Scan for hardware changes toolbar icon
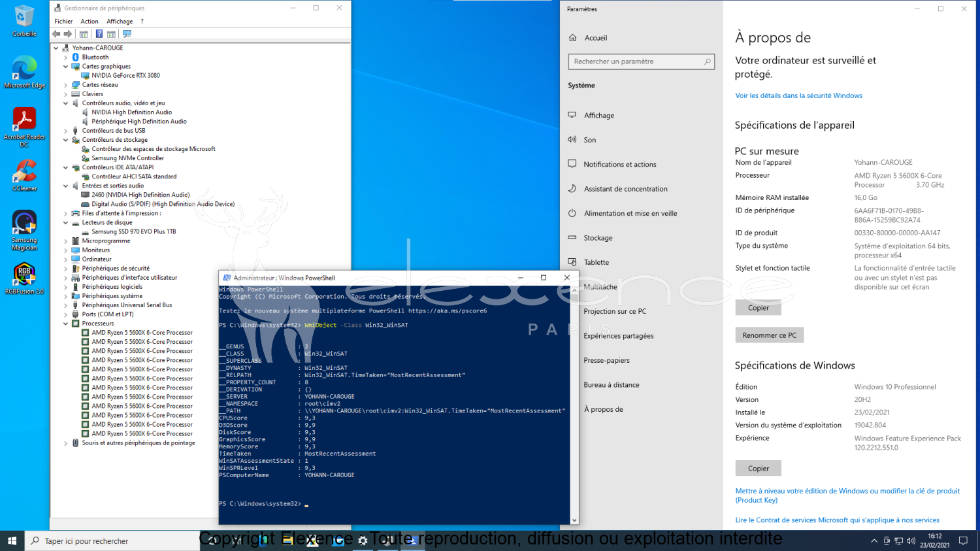The width and height of the screenshot is (980, 551). (127, 34)
